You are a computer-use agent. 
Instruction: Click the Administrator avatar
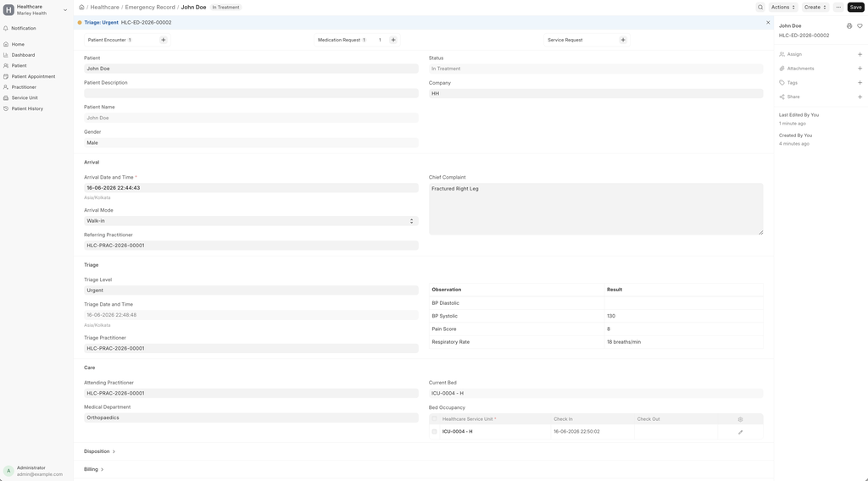(x=8, y=471)
